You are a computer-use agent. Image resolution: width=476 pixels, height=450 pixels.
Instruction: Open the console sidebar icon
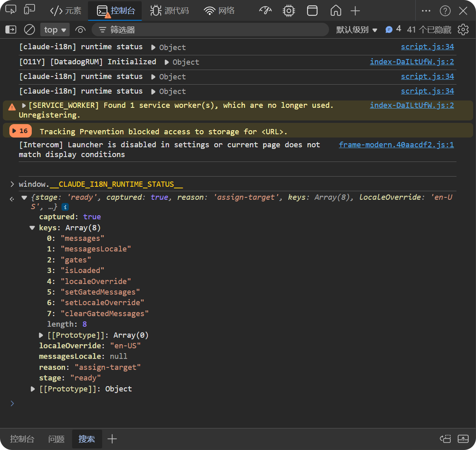click(10, 29)
